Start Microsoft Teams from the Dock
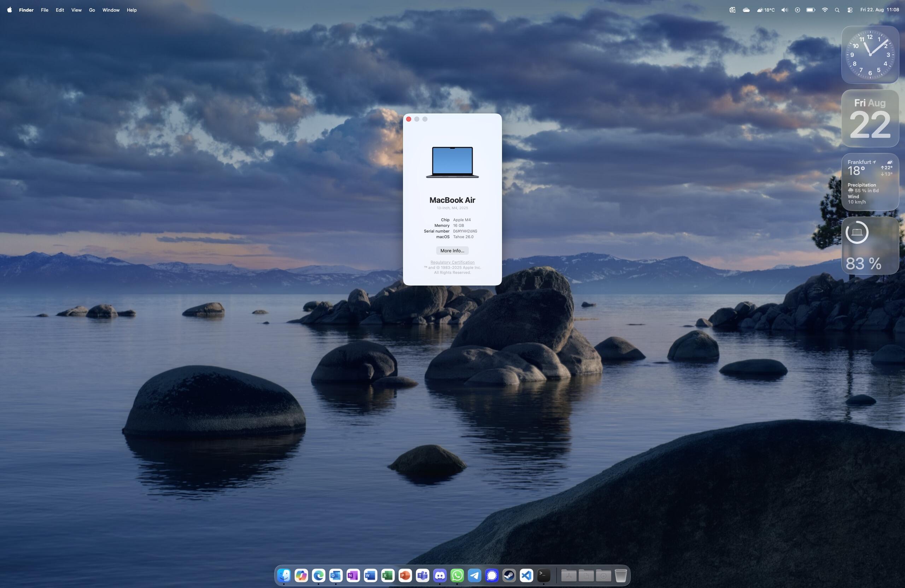The width and height of the screenshot is (905, 588). pos(422,575)
